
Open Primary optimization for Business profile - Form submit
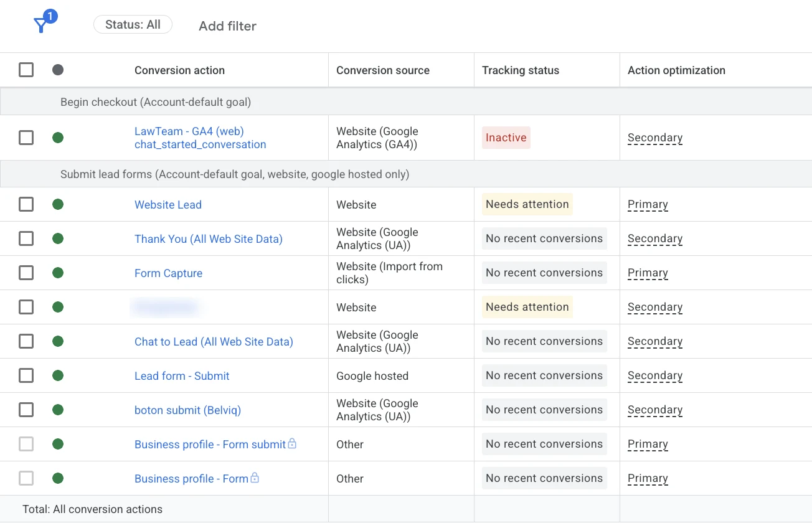648,445
